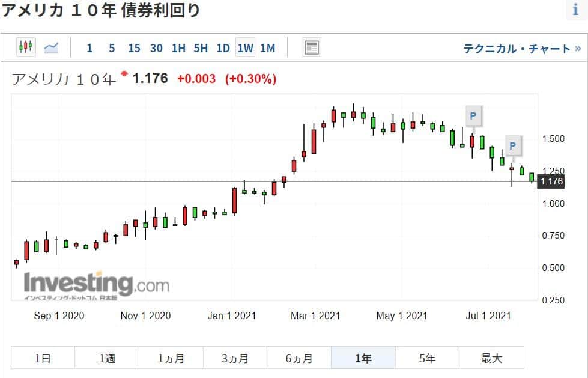Select the 15 minute interval
Screen dimensions: 588x378
pos(134,48)
